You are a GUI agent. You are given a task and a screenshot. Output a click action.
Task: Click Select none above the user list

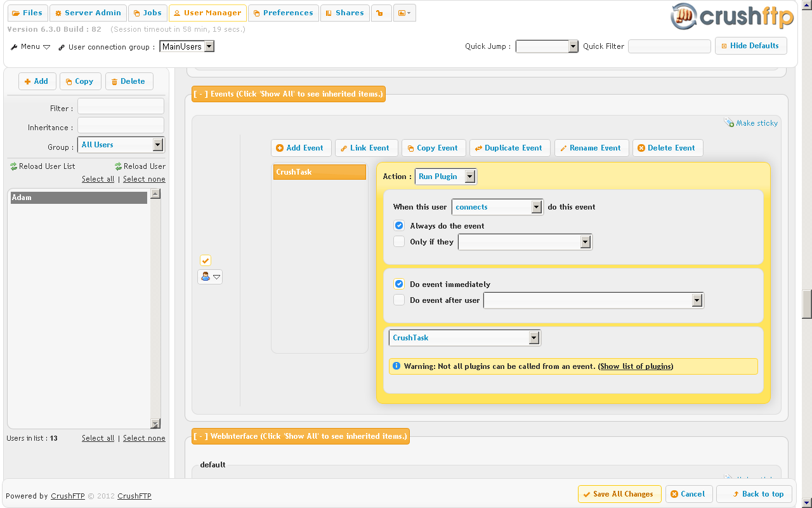pos(144,179)
